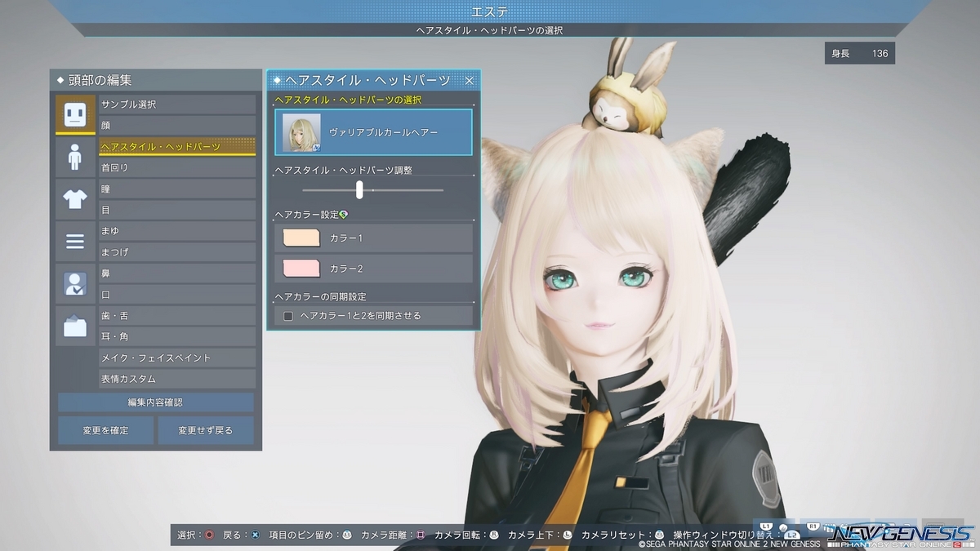Open サンプル選択 menu item
980x551 pixels.
point(177,104)
